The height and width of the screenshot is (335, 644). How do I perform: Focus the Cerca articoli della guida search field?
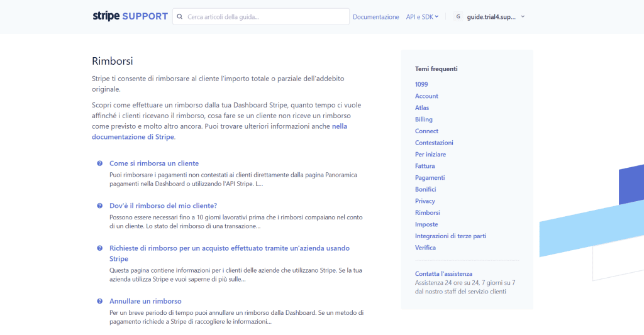pyautogui.click(x=261, y=17)
